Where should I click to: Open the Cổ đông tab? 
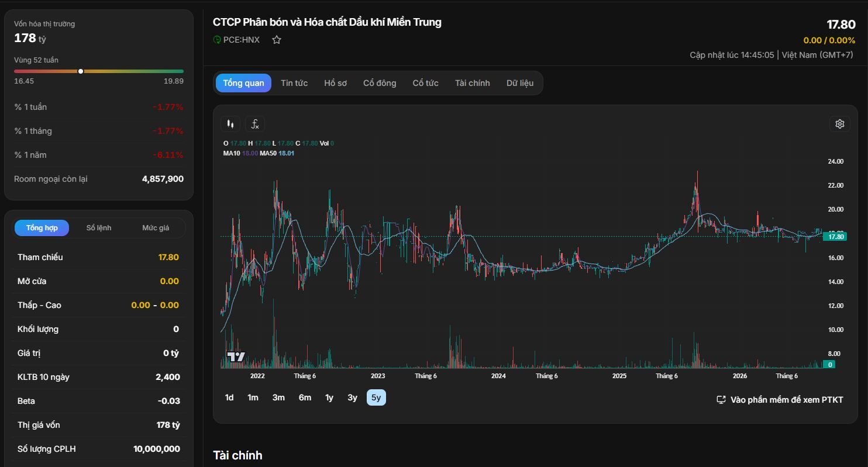pyautogui.click(x=380, y=83)
